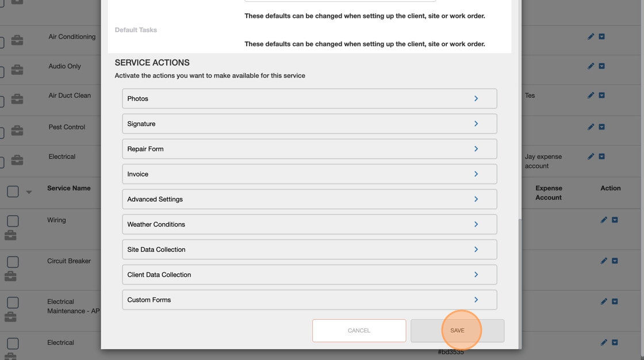Click the briefcase icon next to Air Duct Clean

tap(17, 99)
